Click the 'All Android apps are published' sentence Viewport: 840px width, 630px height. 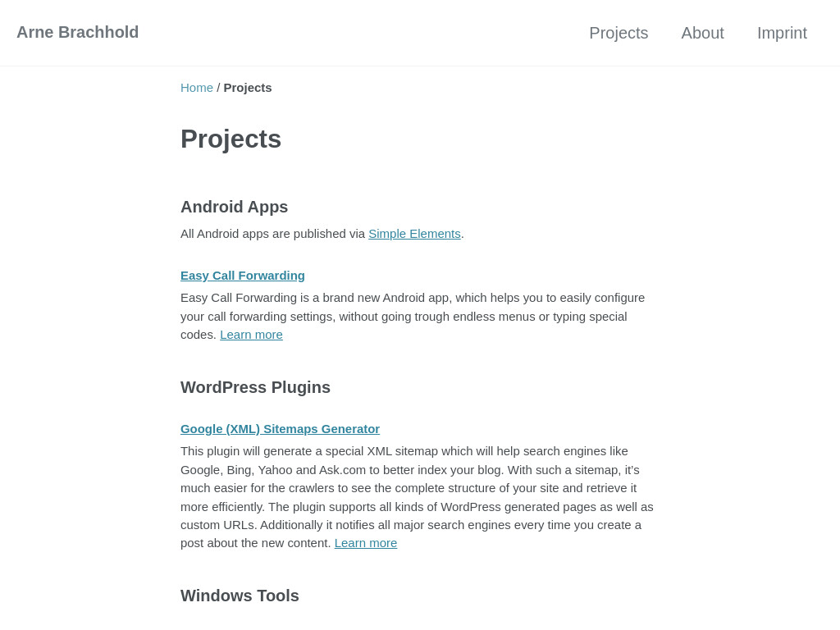tap(322, 234)
